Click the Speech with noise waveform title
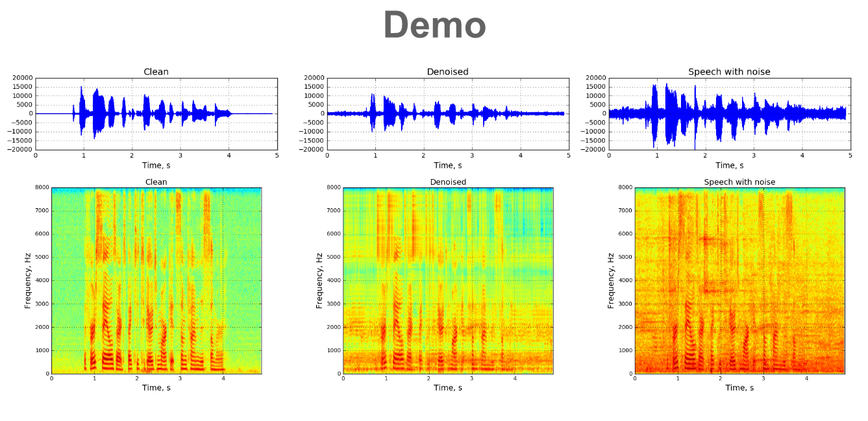Image resolution: width=868 pixels, height=421 pixels. click(x=729, y=72)
